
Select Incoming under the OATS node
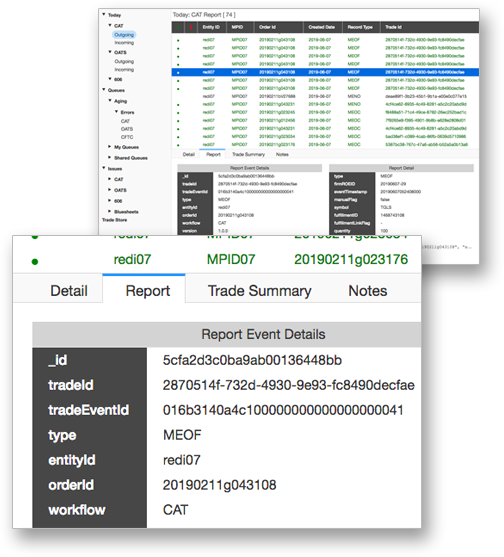[124, 70]
